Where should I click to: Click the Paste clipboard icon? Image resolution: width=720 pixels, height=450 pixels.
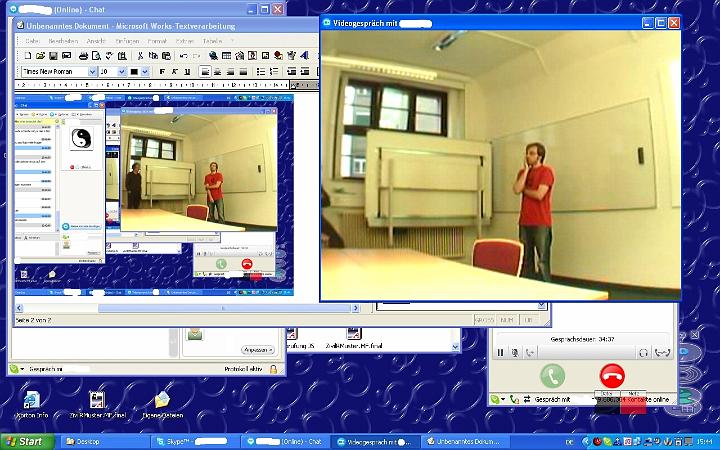pos(166,56)
